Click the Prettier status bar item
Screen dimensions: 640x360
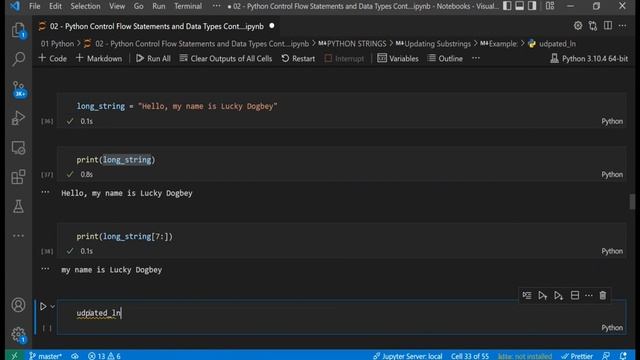[577, 356]
